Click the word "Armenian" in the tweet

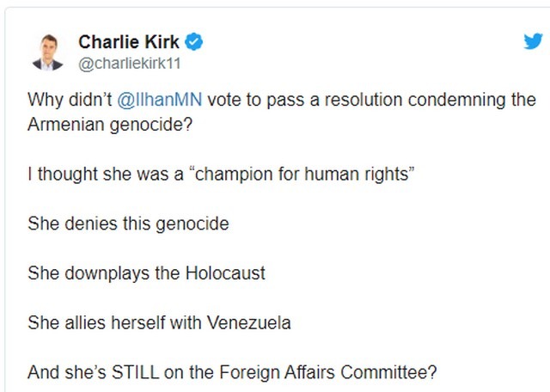pos(66,125)
